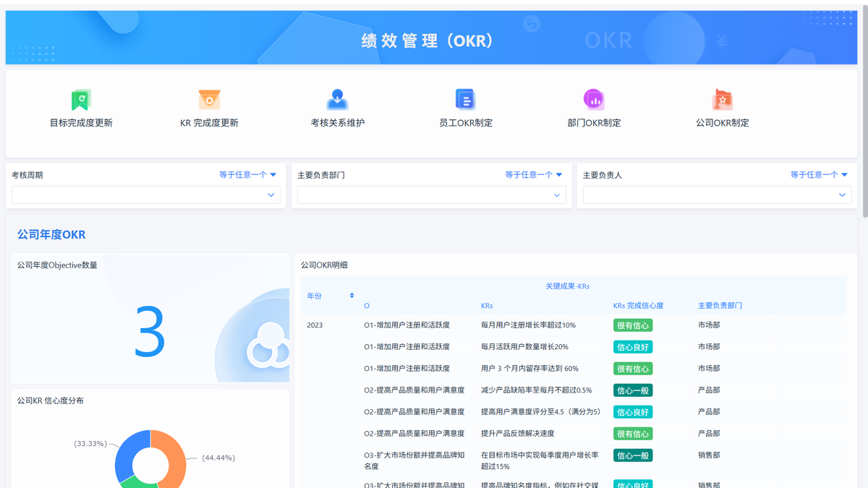Open 主要负责人 filter condition 等于任意一个
The height and width of the screenshot is (488, 868).
820,175
